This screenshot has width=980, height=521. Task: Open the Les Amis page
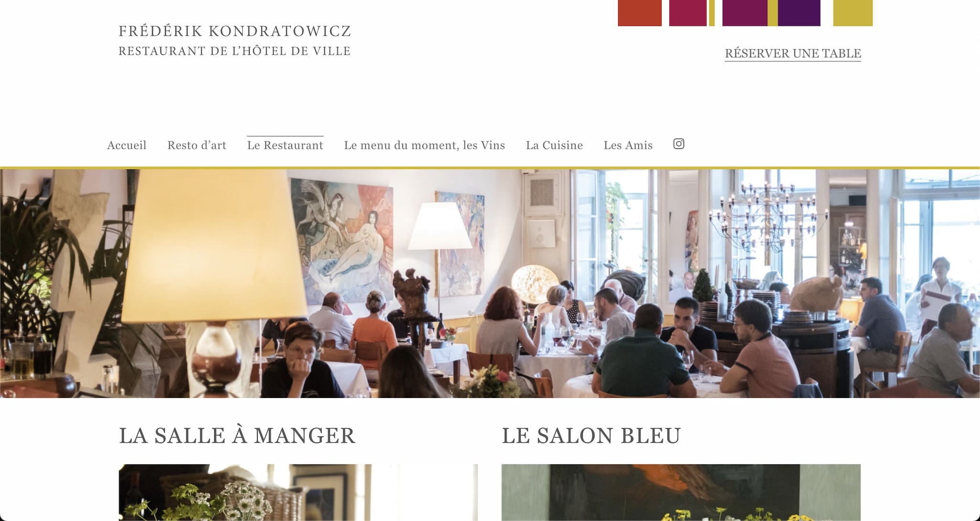pos(628,145)
